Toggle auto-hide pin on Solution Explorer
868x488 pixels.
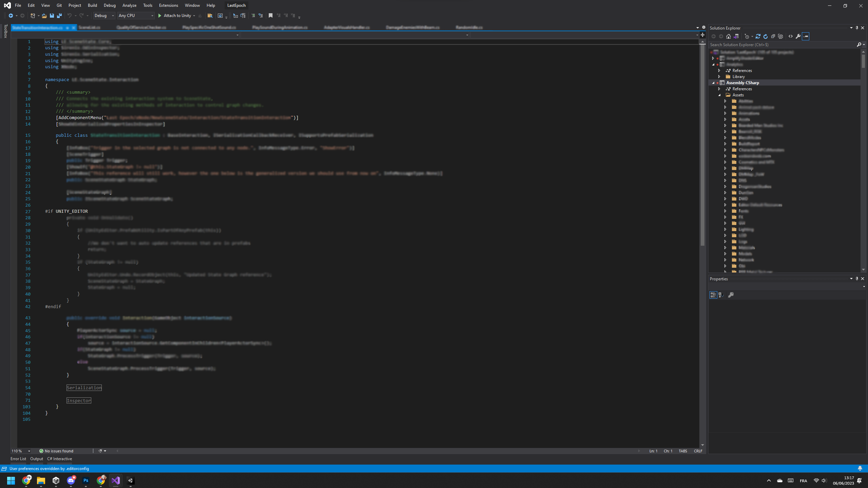coord(857,28)
